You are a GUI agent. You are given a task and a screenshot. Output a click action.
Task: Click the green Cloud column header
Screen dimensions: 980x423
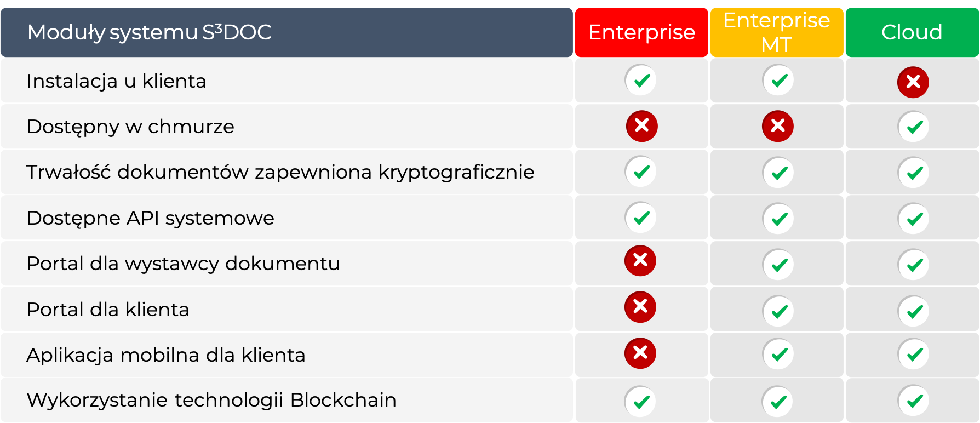tap(912, 32)
